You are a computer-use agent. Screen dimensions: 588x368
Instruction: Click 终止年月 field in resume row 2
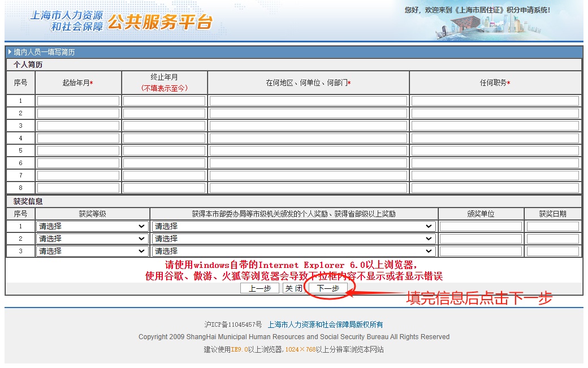165,113
